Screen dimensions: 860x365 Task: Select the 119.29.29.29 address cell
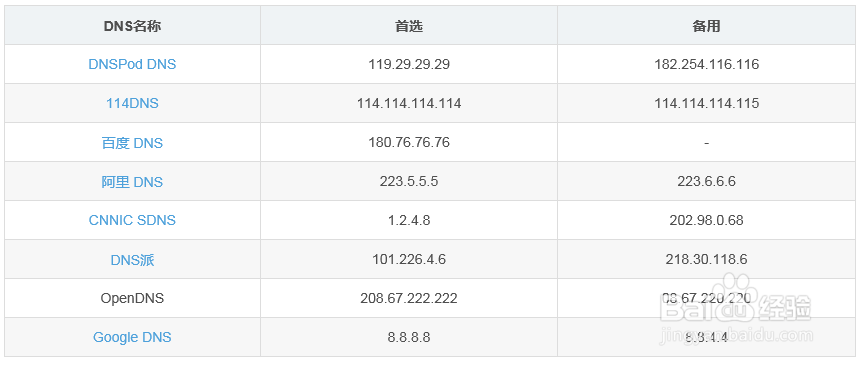409,64
